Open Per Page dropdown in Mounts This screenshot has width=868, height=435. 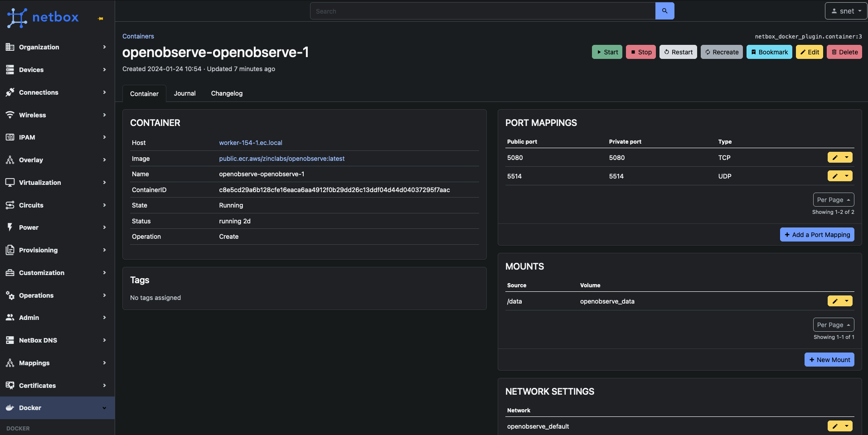(x=834, y=325)
